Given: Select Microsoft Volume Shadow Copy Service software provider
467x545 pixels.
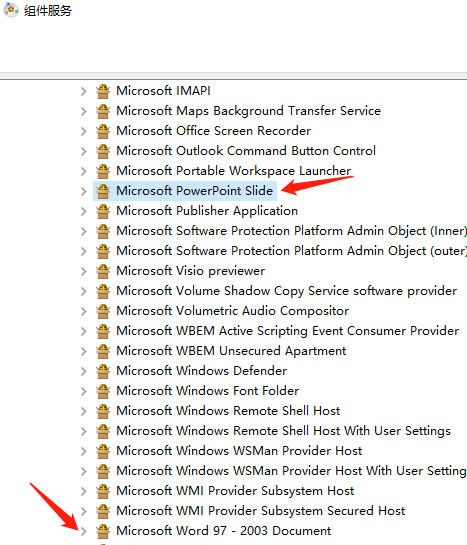Looking at the screenshot, I should (x=286, y=291).
